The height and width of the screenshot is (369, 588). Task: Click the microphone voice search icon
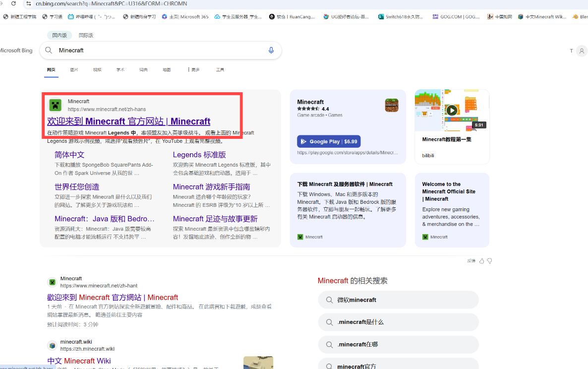(271, 50)
